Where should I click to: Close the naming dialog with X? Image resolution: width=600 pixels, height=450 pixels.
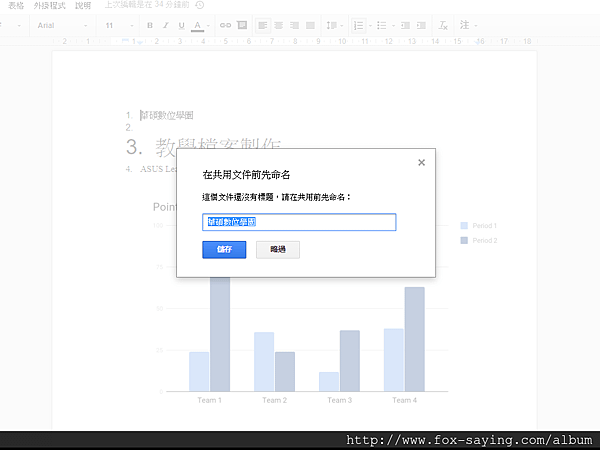(x=421, y=163)
